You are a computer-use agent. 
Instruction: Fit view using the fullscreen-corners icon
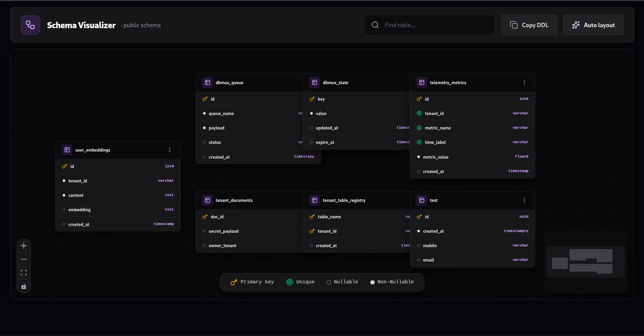[x=24, y=273]
